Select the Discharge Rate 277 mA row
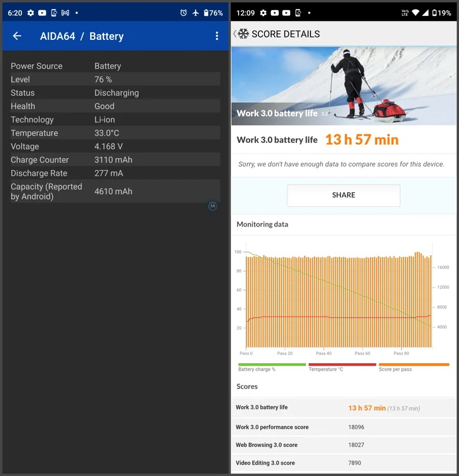459x476 pixels. 116,173
